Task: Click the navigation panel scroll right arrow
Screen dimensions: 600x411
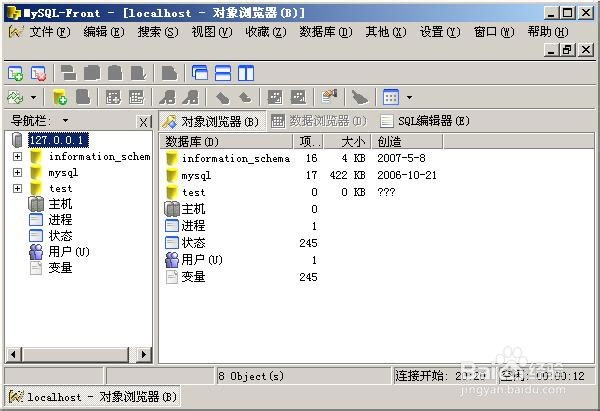Action: [x=144, y=354]
